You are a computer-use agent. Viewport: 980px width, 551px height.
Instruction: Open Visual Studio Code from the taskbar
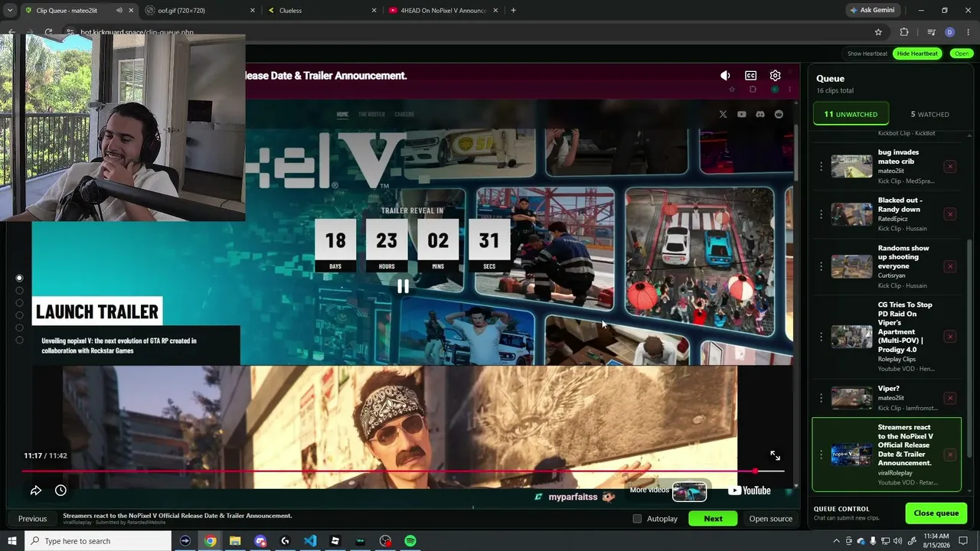(310, 541)
